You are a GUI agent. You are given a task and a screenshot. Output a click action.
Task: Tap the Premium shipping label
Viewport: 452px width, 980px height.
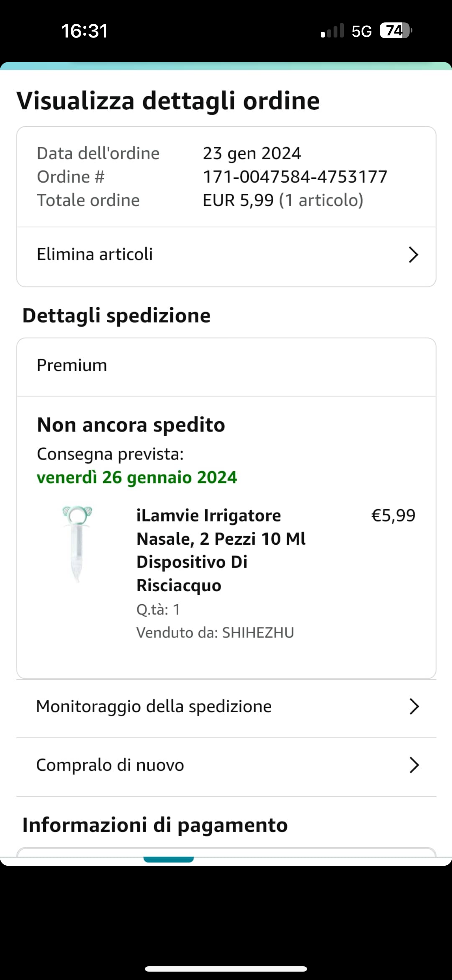pos(72,365)
